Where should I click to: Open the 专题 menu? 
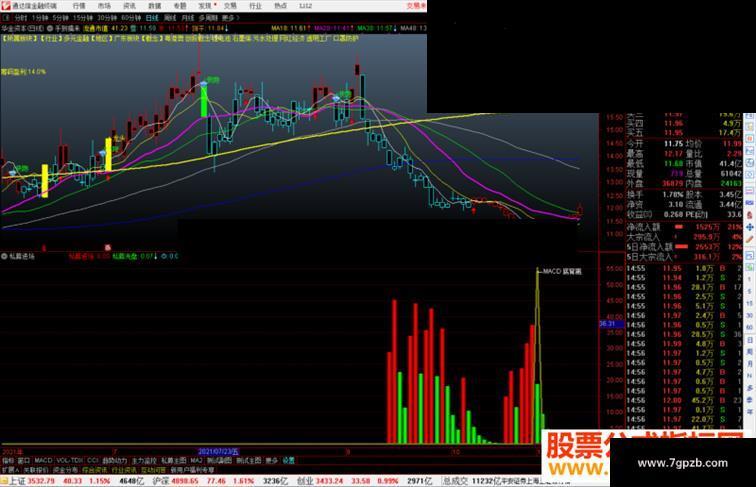click(x=179, y=6)
